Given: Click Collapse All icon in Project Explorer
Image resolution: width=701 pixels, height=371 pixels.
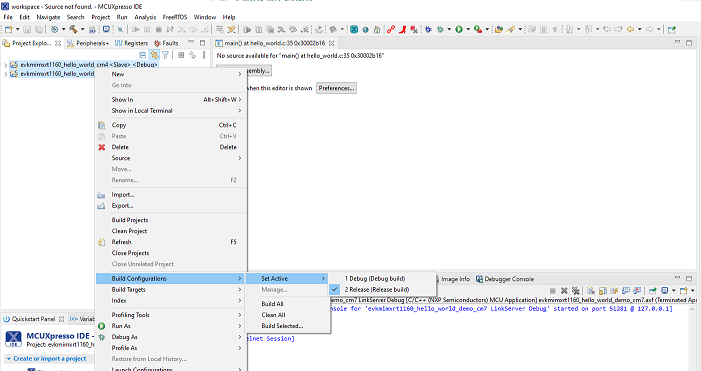Looking at the screenshot, I should tap(143, 55).
